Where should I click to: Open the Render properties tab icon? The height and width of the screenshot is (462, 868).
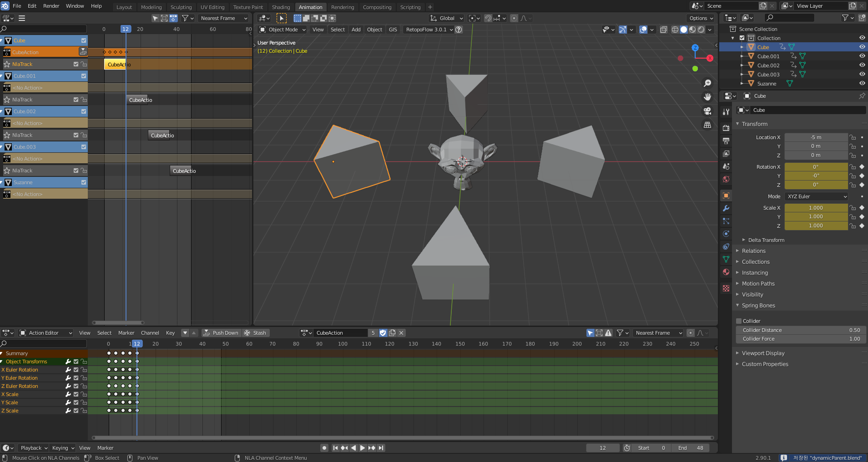point(726,128)
